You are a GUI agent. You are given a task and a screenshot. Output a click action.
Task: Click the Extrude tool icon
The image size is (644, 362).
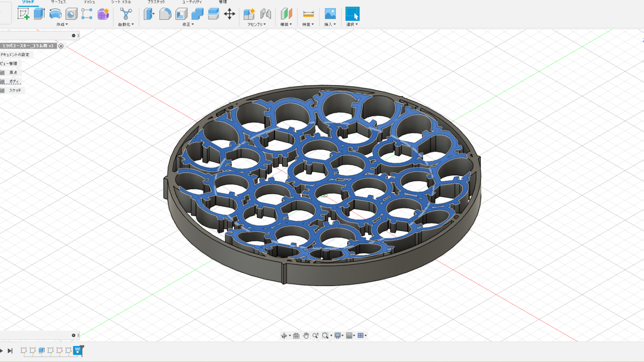39,14
